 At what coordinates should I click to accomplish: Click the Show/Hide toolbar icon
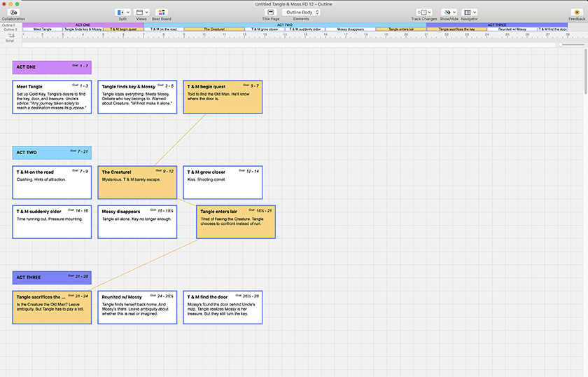pos(447,12)
